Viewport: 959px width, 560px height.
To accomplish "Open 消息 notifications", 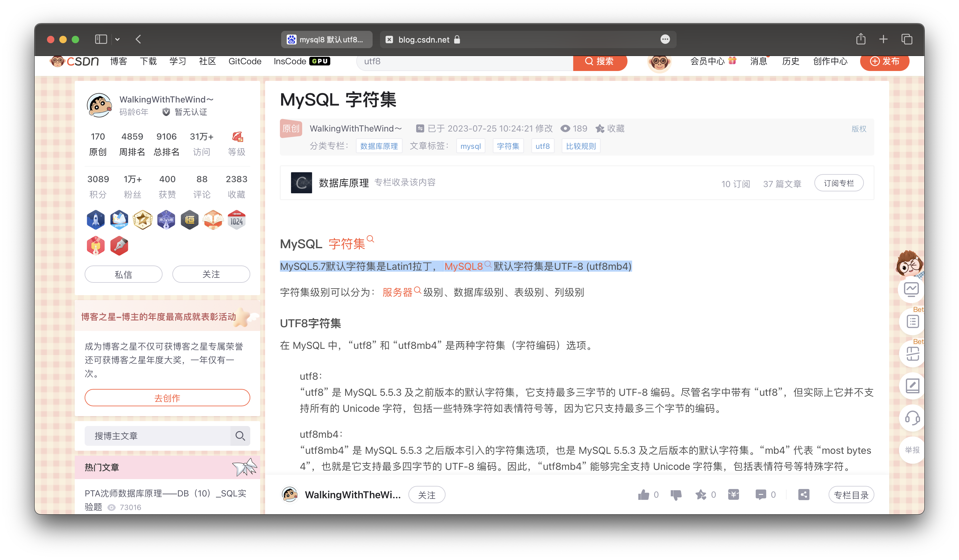I will click(758, 61).
